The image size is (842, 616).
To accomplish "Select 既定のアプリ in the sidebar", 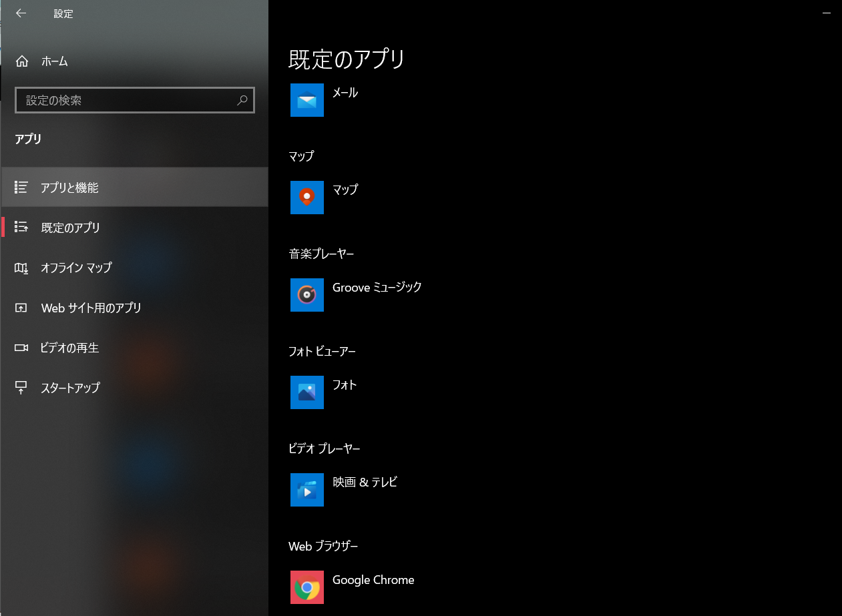I will (x=134, y=228).
